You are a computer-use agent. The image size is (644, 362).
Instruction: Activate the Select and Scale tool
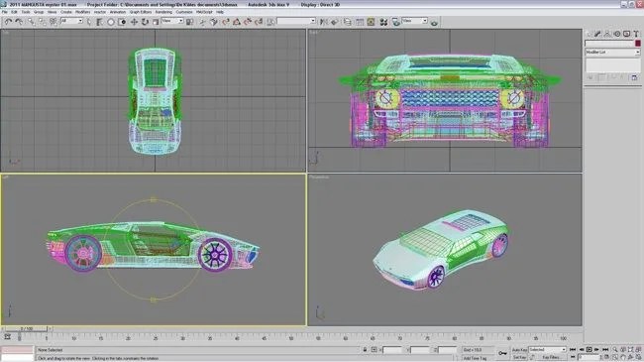click(156, 22)
